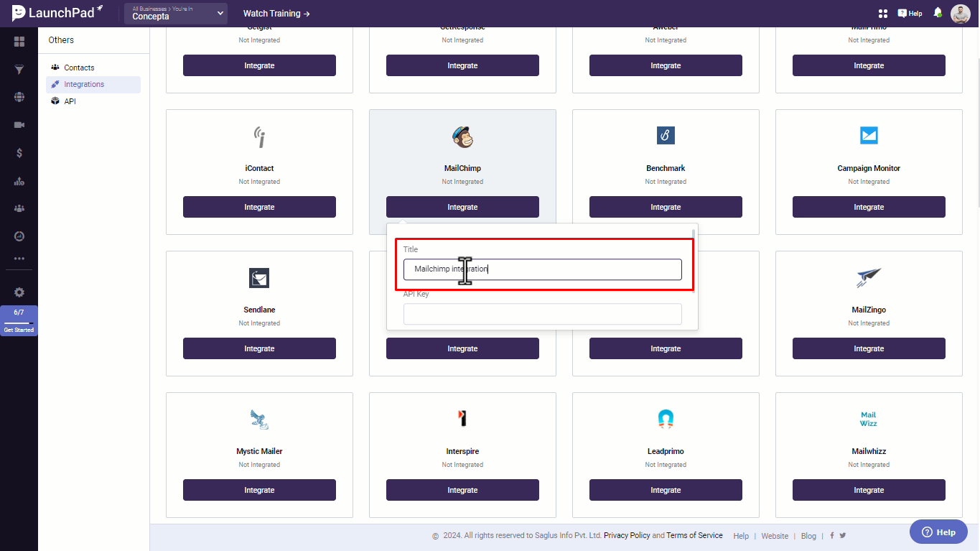This screenshot has width=980, height=551.
Task: Focus the API Key input field
Action: click(542, 314)
